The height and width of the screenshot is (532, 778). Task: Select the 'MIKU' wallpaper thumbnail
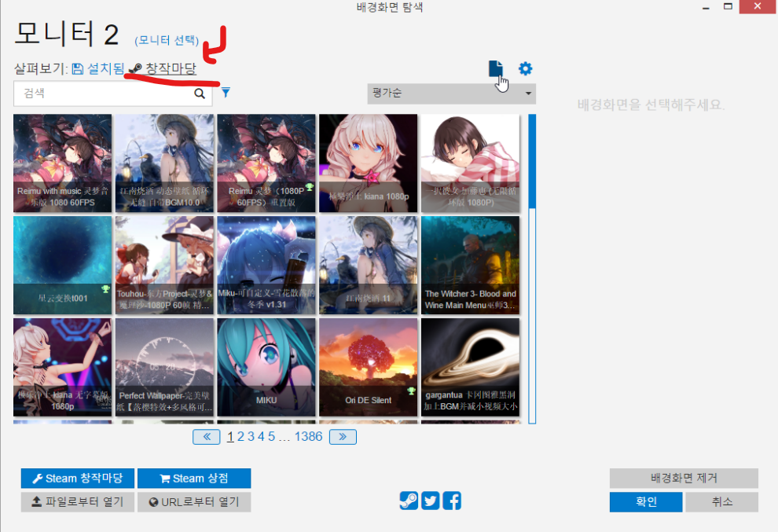point(266,367)
